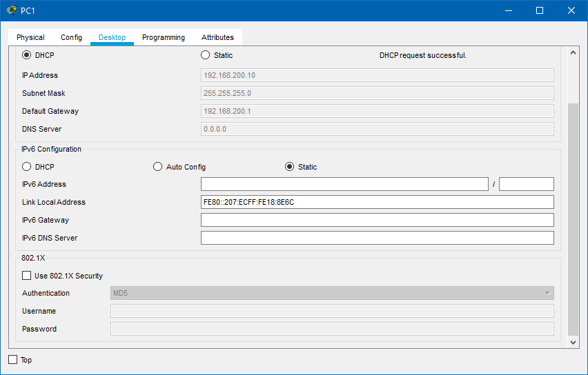Click the Link Local Address field
The height and width of the screenshot is (375, 588).
378,202
